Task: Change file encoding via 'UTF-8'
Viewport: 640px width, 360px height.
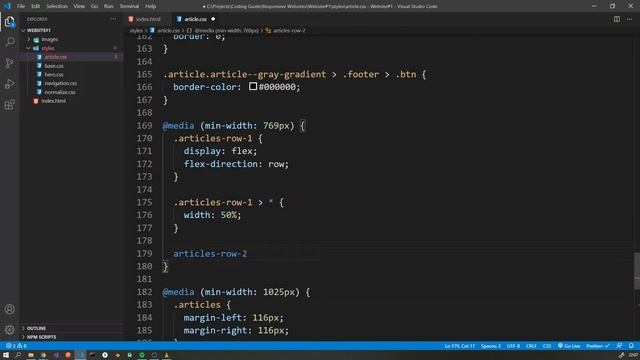Action: point(513,346)
